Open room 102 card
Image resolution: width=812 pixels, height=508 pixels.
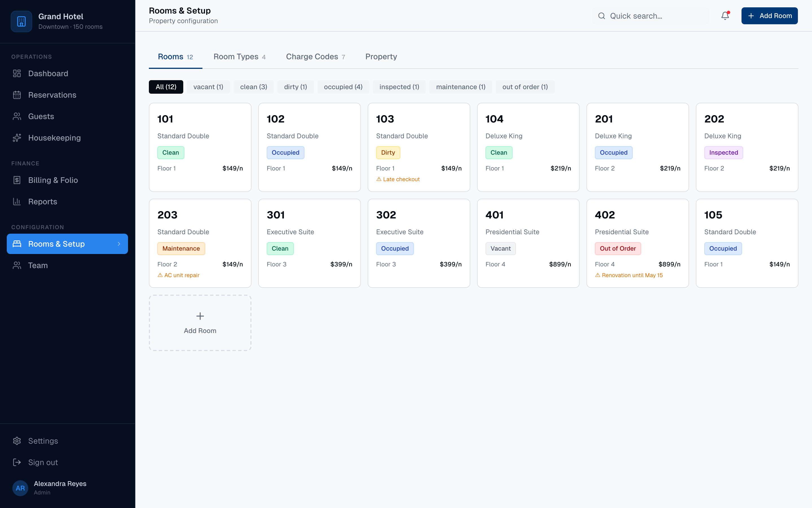click(x=309, y=147)
